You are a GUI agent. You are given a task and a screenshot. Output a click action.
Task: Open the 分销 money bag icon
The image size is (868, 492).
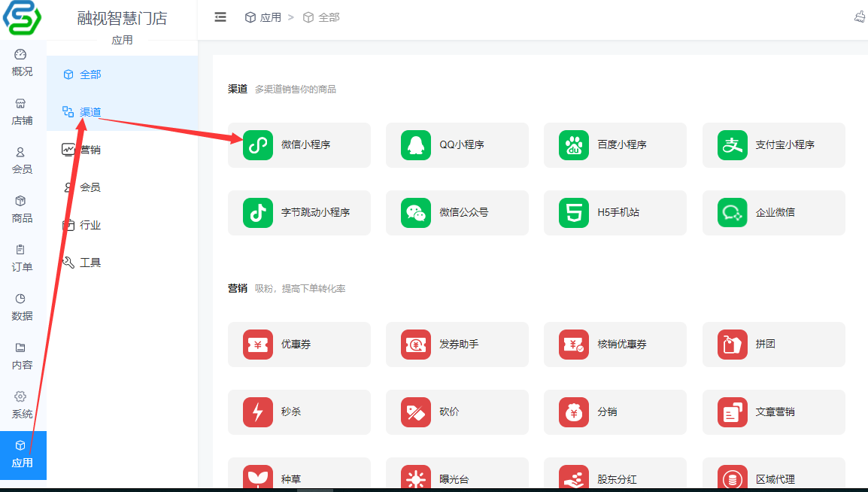573,412
